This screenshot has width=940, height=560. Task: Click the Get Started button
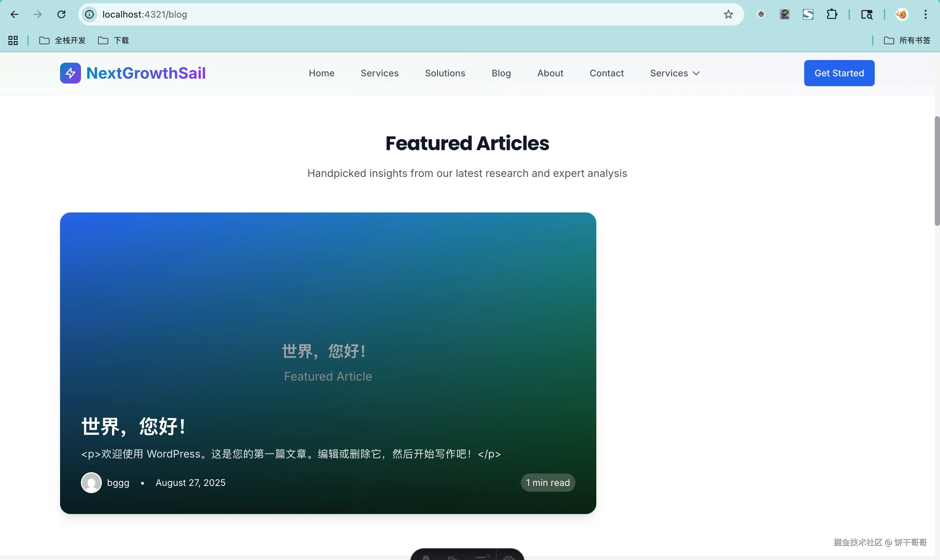(x=839, y=73)
